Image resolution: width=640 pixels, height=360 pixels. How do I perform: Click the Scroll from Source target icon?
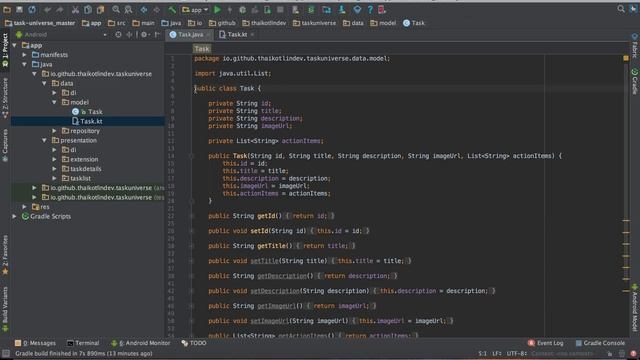118,35
